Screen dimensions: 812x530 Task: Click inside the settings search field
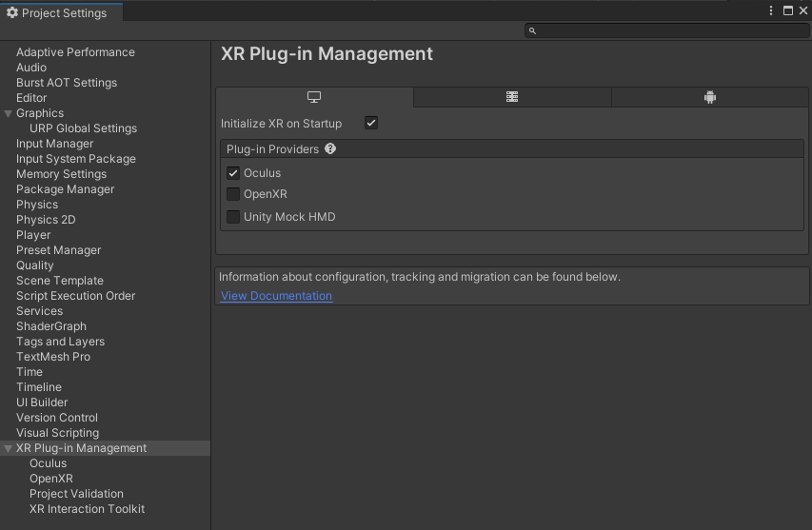click(x=666, y=31)
